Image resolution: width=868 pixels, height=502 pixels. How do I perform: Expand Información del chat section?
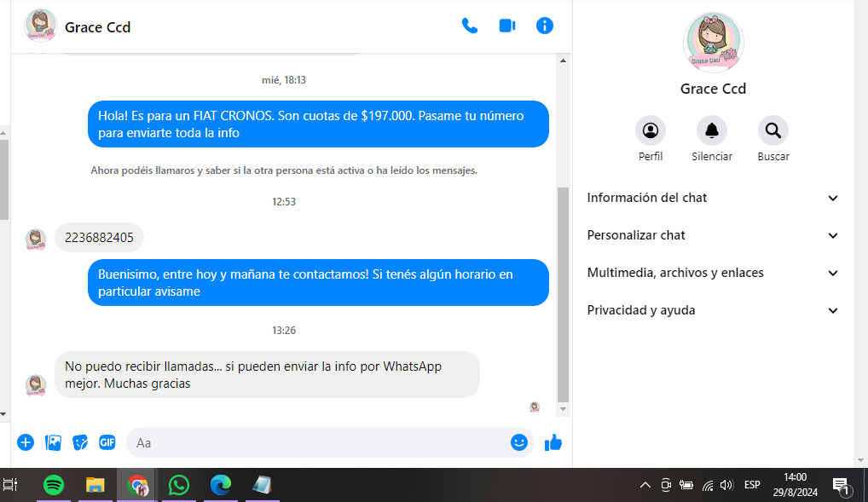pyautogui.click(x=713, y=198)
